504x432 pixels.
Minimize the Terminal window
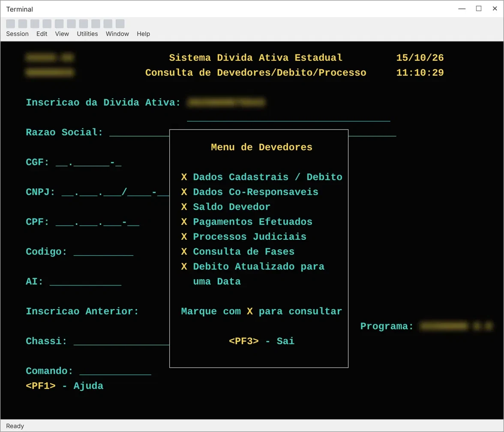coord(462,9)
